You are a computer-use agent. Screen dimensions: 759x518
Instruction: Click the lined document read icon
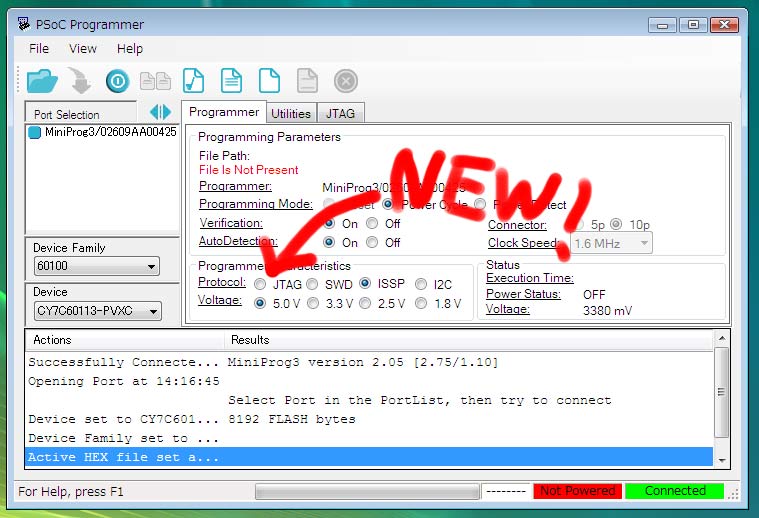point(231,80)
